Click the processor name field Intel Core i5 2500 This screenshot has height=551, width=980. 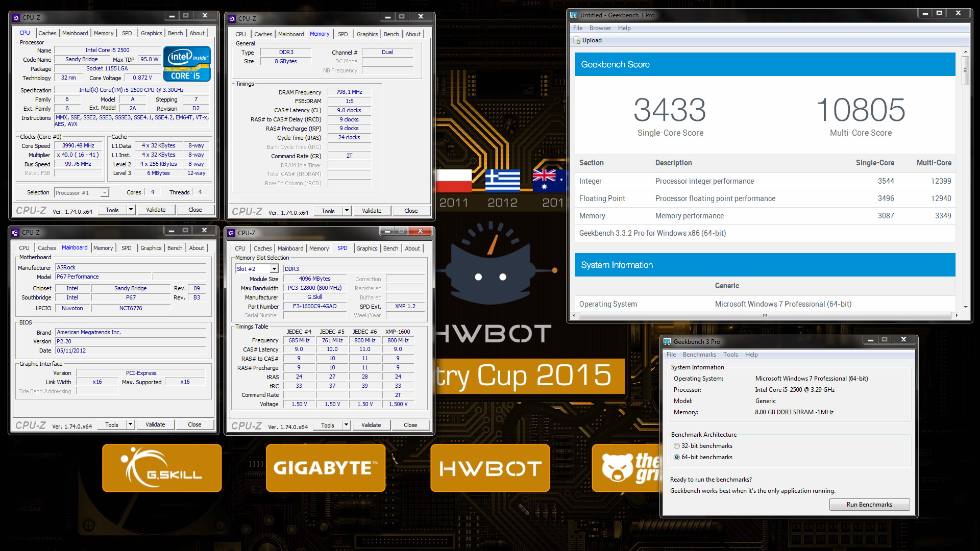107,50
